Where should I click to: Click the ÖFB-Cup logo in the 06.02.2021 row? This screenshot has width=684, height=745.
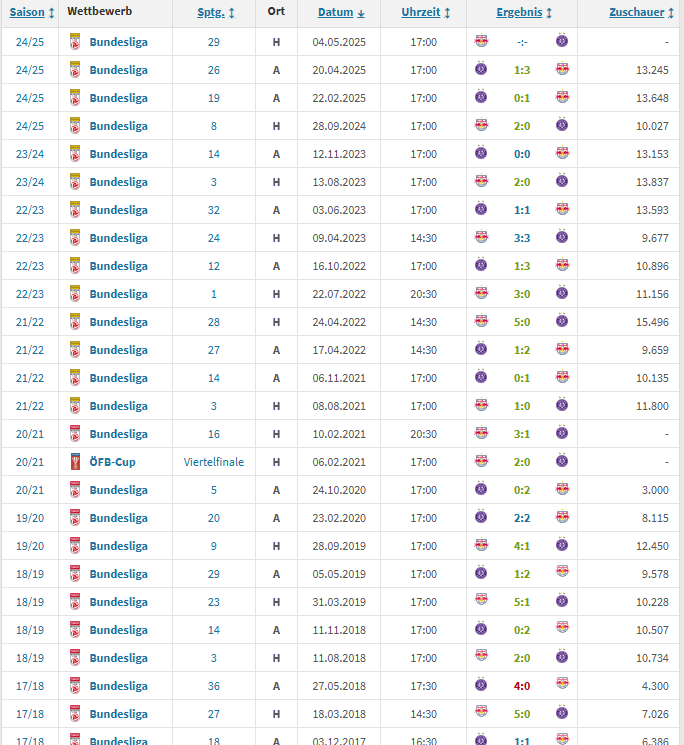(76, 462)
